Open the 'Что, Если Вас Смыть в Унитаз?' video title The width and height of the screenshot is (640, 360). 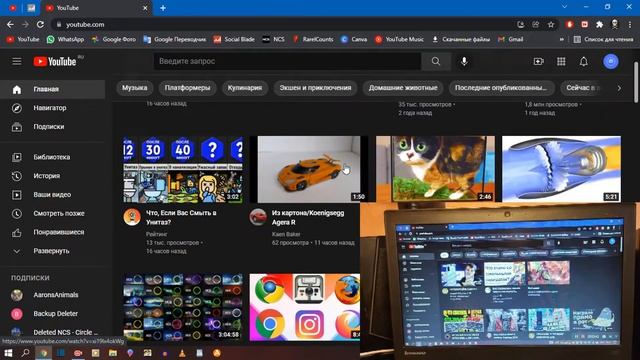(x=181, y=218)
